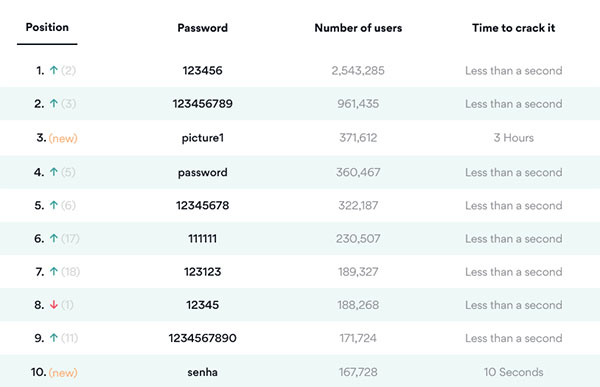600x387 pixels.
Task: Select the Number of users header
Action: pos(358,28)
